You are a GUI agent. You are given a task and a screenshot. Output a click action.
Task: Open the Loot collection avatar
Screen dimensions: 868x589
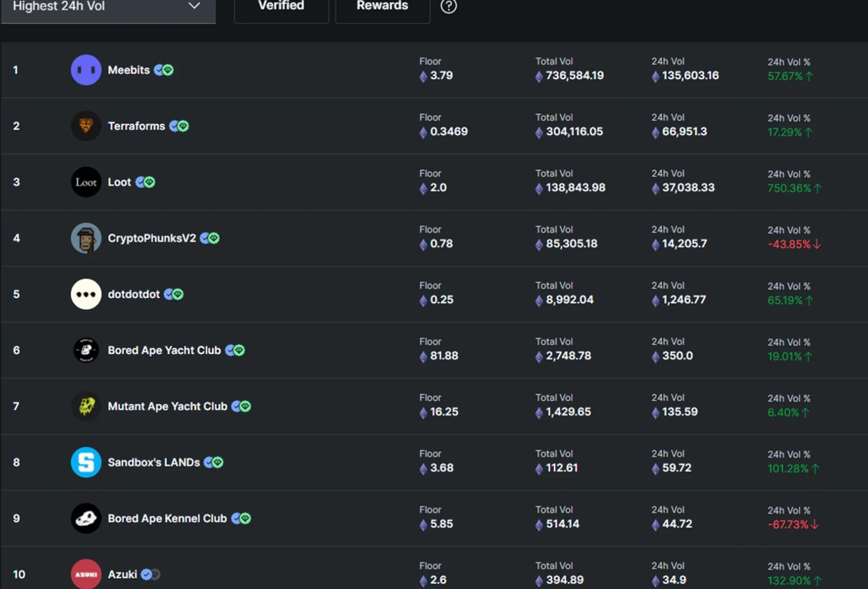86,182
